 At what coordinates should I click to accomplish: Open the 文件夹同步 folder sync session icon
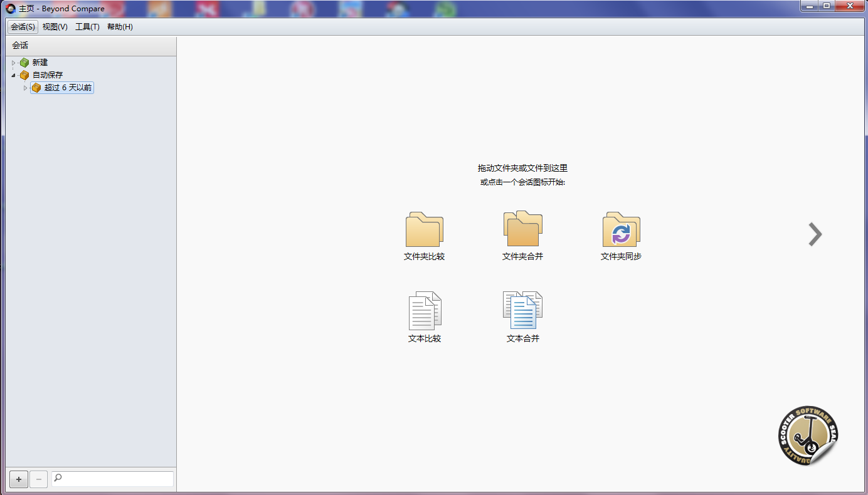point(621,229)
